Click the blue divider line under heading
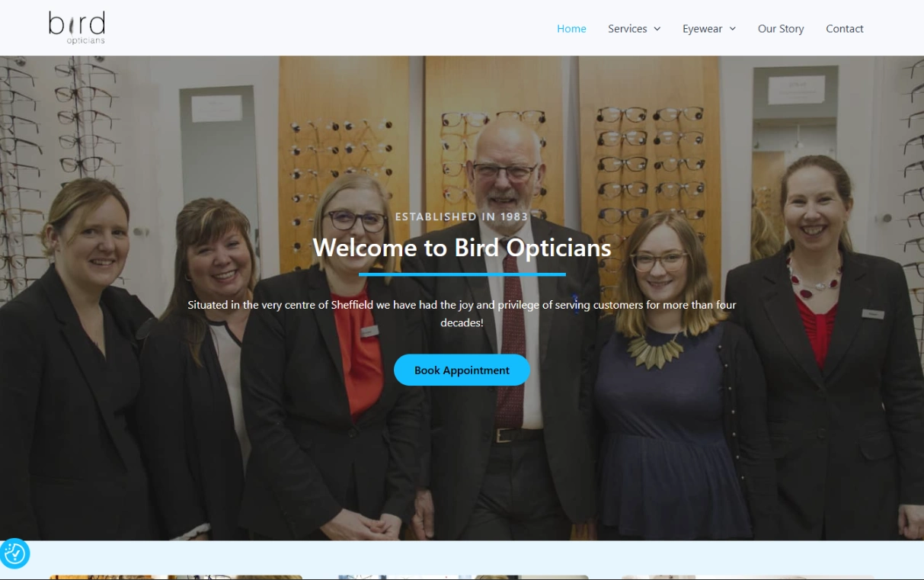 (462, 274)
